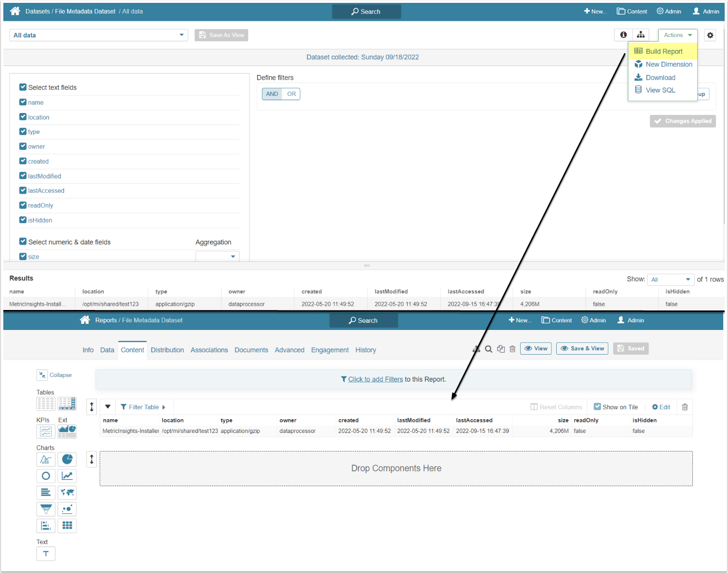This screenshot has width=728, height=573.
Task: Click the Search box in Datasets header
Action: click(366, 11)
